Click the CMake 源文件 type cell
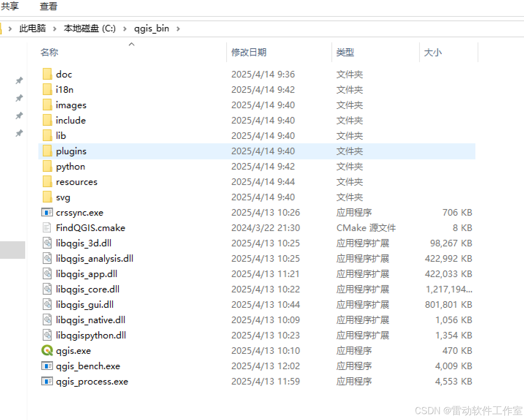The width and height of the screenshot is (524, 420). tap(366, 228)
